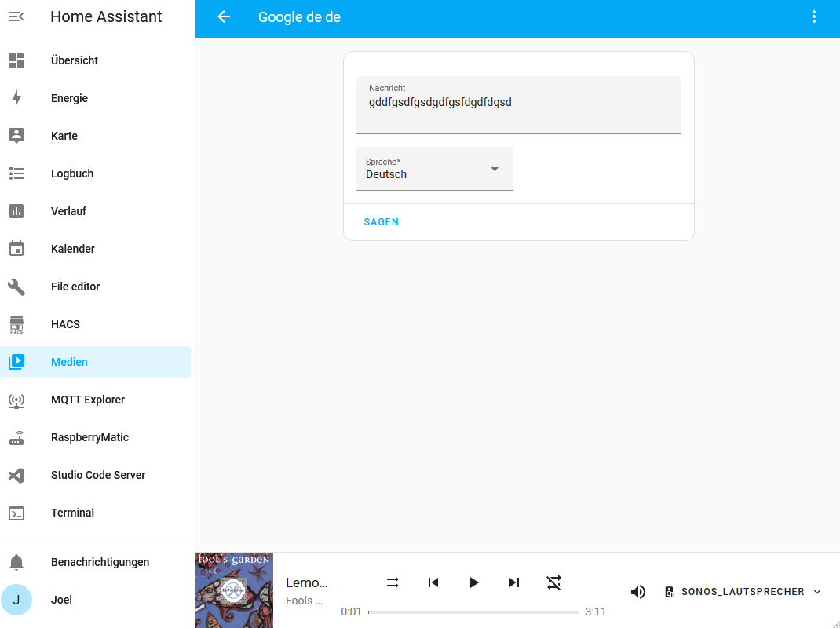Expand the Sprache Deutsch dropdown
The image size is (840, 628).
tap(435, 169)
